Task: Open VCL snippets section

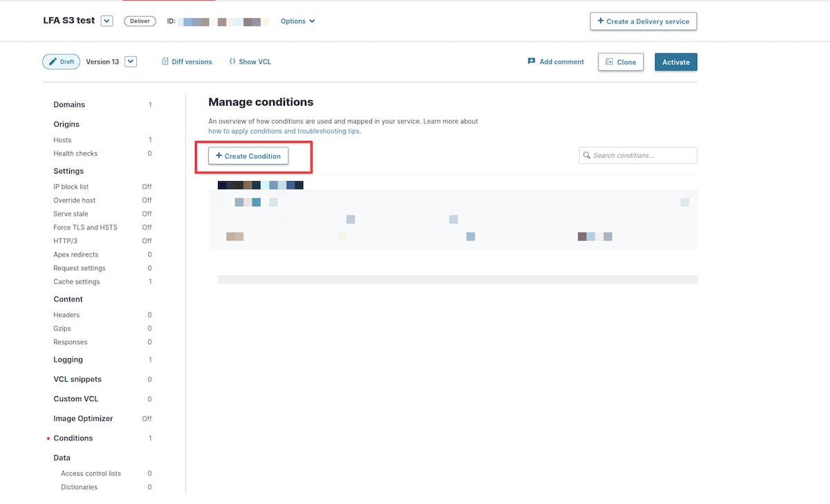Action: pyautogui.click(x=77, y=379)
